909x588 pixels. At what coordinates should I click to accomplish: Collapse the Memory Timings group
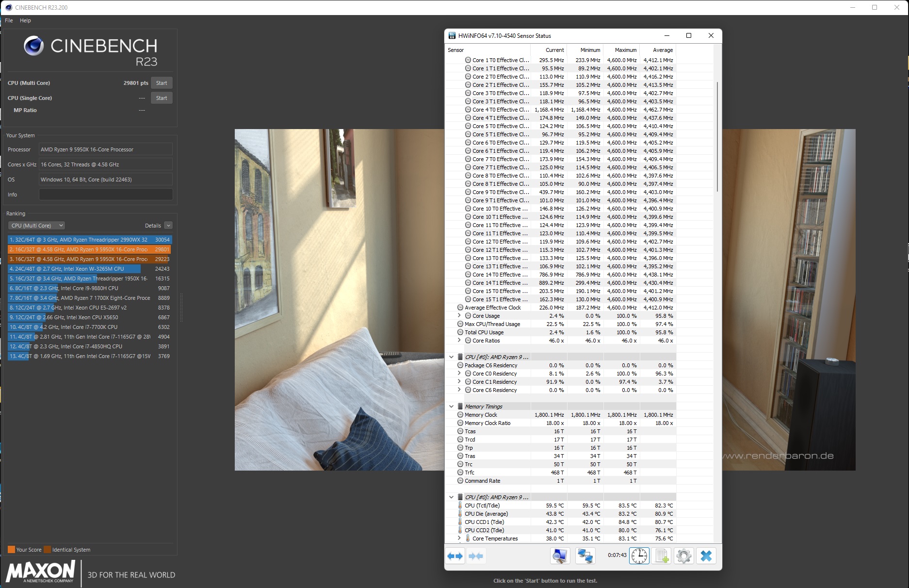451,407
